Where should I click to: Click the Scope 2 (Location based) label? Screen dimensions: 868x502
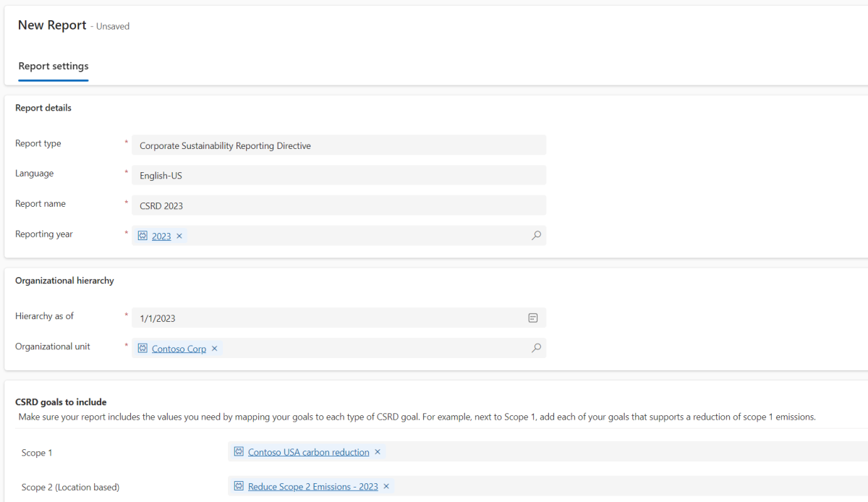coord(70,488)
